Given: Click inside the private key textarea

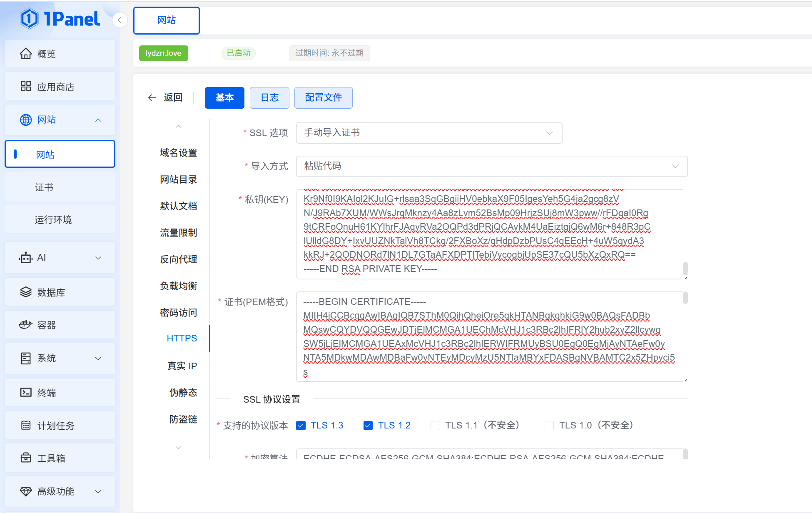Looking at the screenshot, I should pyautogui.click(x=489, y=234).
